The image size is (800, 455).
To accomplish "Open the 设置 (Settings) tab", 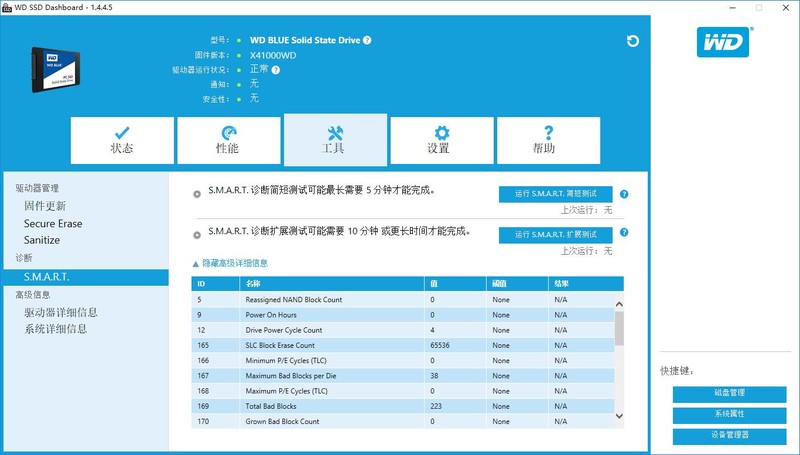I will coord(442,140).
